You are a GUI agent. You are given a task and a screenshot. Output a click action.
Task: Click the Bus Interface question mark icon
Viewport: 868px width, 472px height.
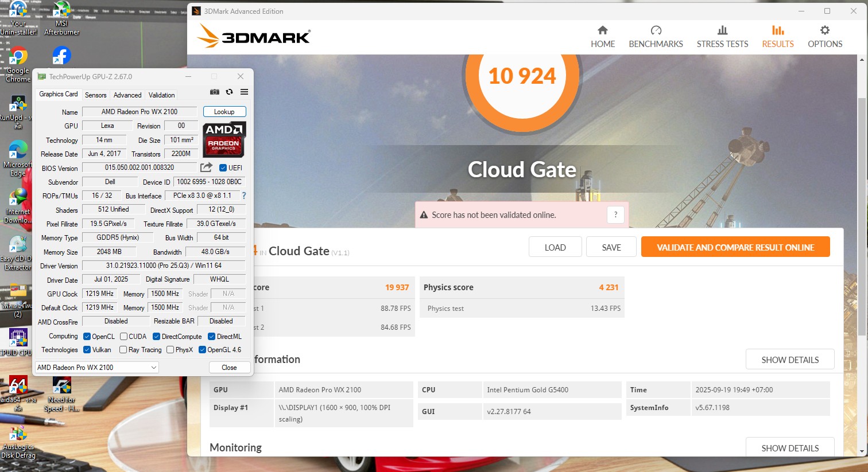[x=244, y=196]
